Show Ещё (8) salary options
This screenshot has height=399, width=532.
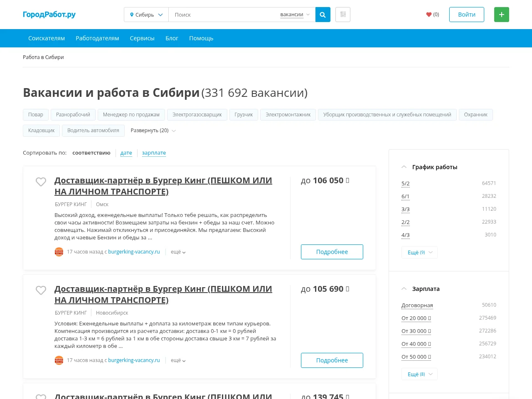(419, 374)
